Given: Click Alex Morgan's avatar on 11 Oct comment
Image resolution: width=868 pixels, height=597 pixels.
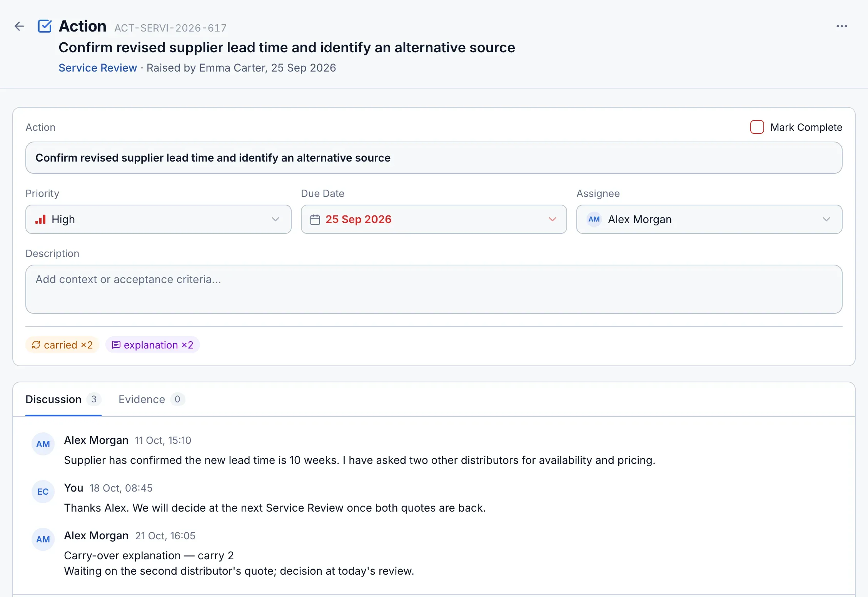Looking at the screenshot, I should [x=43, y=444].
